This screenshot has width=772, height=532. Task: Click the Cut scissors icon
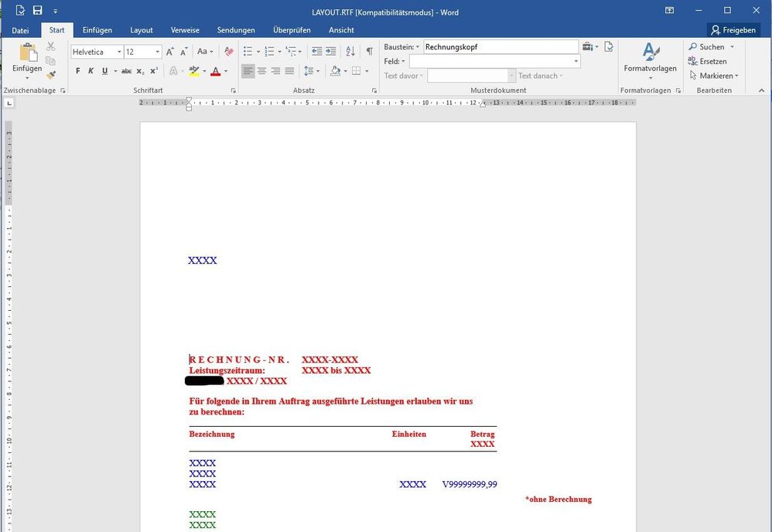pyautogui.click(x=51, y=47)
